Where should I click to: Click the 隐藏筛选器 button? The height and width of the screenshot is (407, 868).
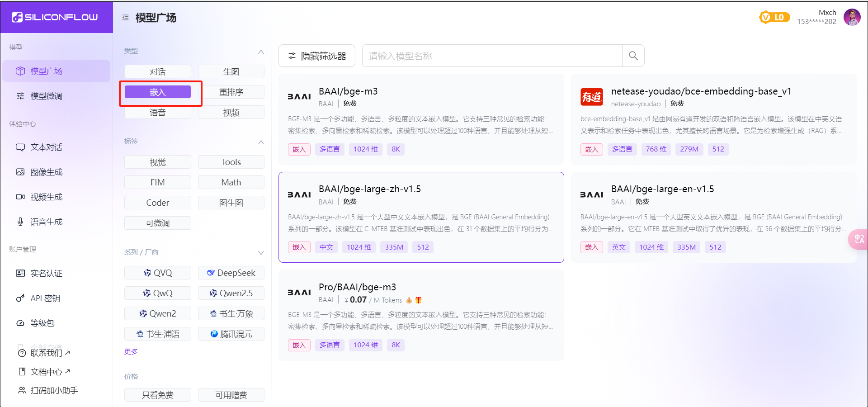(x=317, y=56)
